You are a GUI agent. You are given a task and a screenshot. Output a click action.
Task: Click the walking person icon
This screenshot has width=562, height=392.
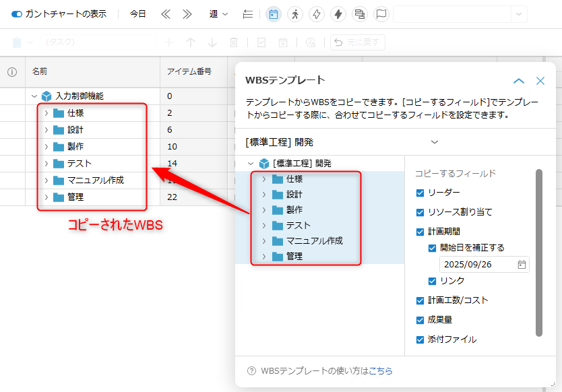[x=294, y=14]
